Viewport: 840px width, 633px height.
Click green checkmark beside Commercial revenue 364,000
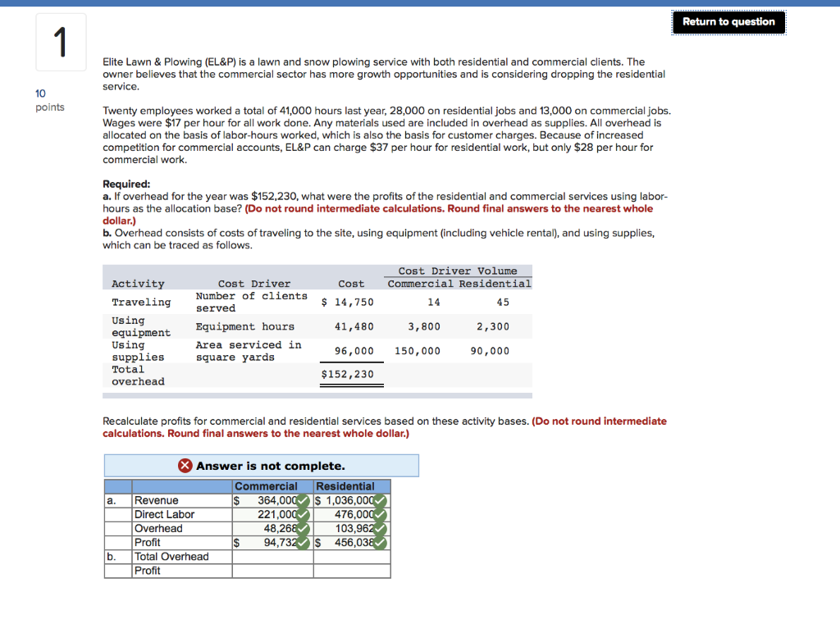[303, 501]
